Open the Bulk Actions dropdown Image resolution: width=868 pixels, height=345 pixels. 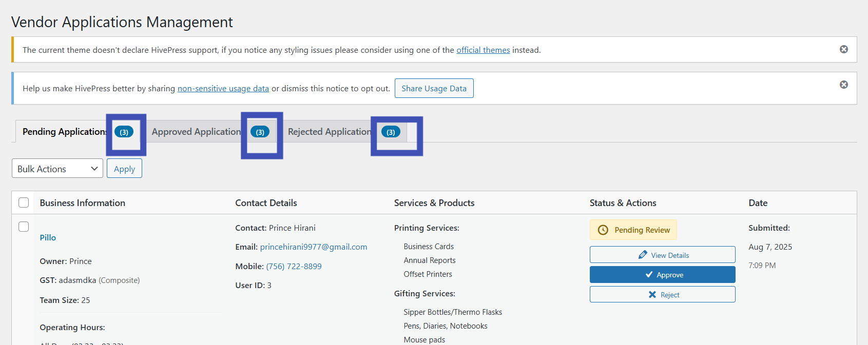click(x=57, y=169)
